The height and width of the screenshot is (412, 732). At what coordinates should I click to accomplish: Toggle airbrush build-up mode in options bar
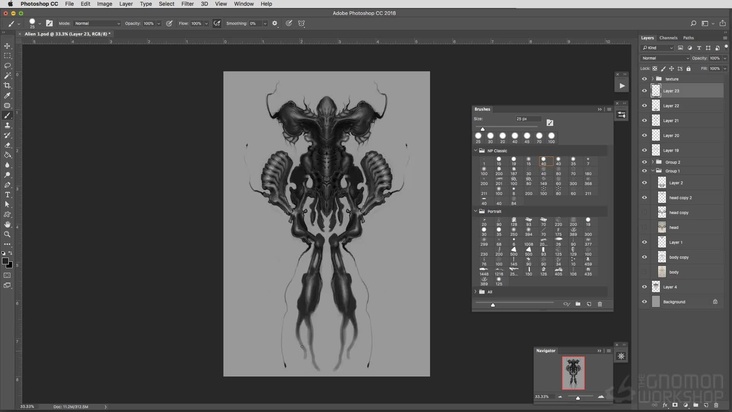pyautogui.click(x=217, y=23)
